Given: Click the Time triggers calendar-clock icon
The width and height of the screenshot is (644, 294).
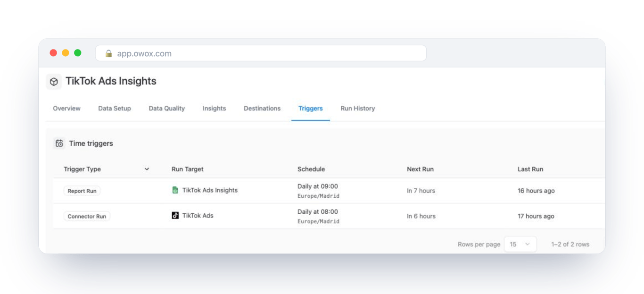Looking at the screenshot, I should click(59, 143).
